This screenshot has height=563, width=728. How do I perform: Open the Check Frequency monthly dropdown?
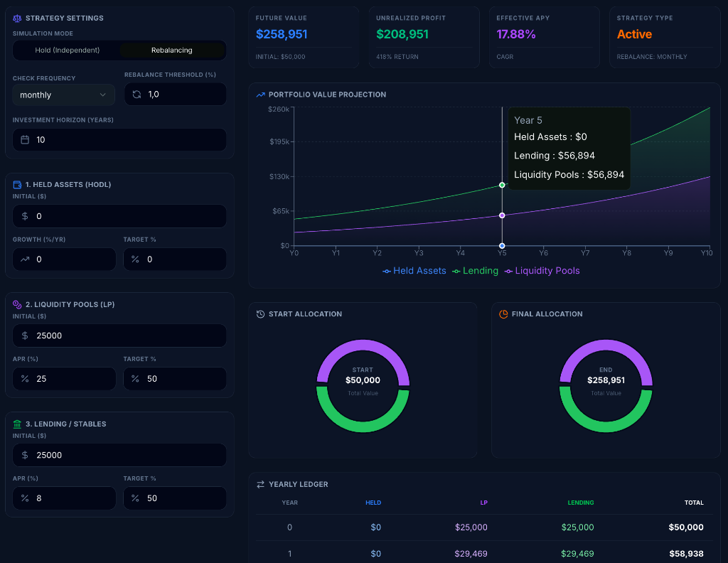coord(63,94)
